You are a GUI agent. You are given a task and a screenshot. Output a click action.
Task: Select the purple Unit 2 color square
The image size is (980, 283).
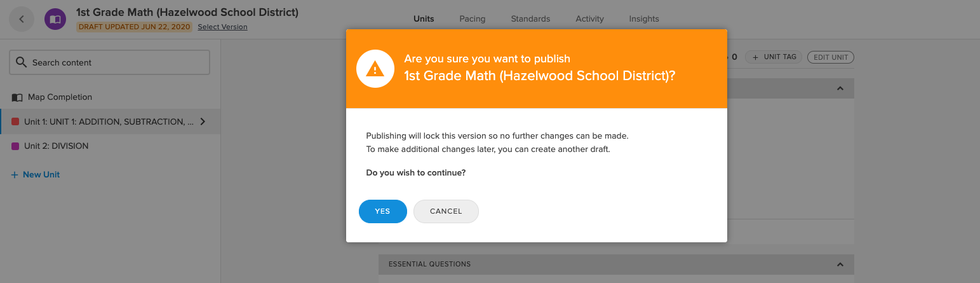tap(15, 146)
